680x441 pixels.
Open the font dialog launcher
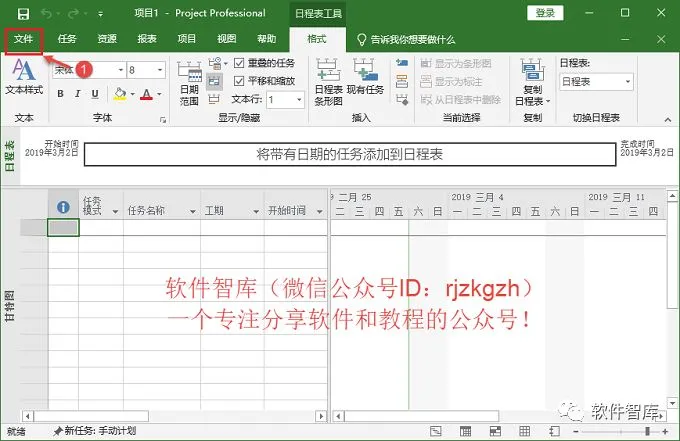pyautogui.click(x=163, y=120)
